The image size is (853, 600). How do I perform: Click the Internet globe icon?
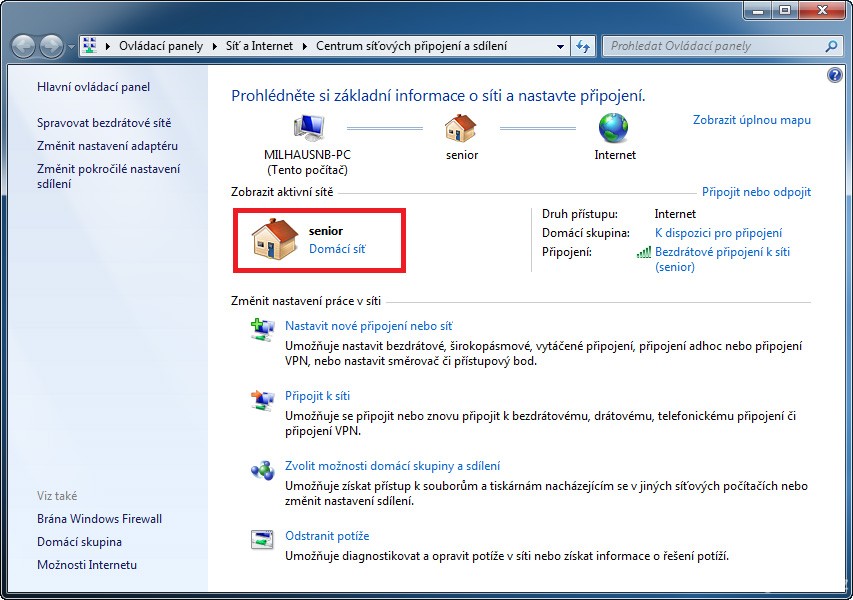click(x=614, y=128)
